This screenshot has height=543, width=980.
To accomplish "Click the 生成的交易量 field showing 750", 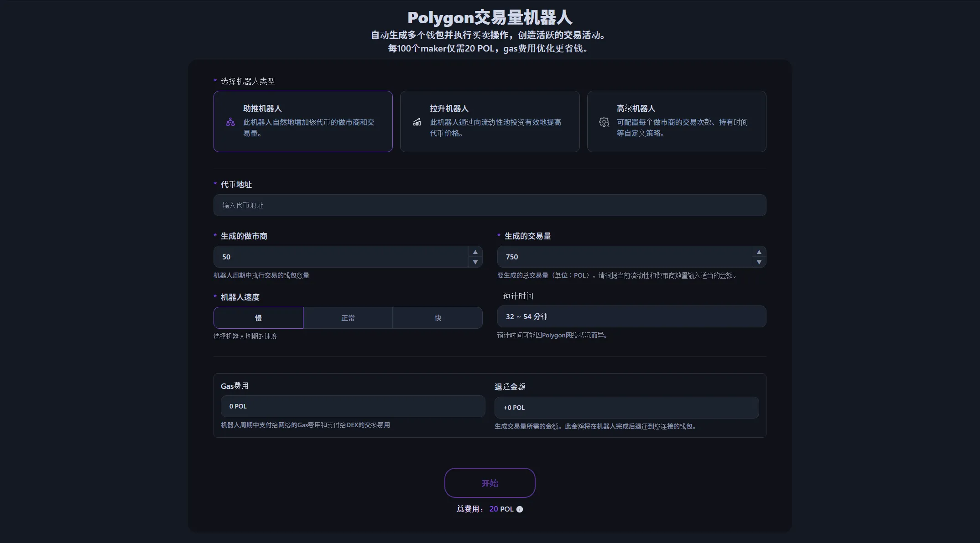I will (x=623, y=257).
